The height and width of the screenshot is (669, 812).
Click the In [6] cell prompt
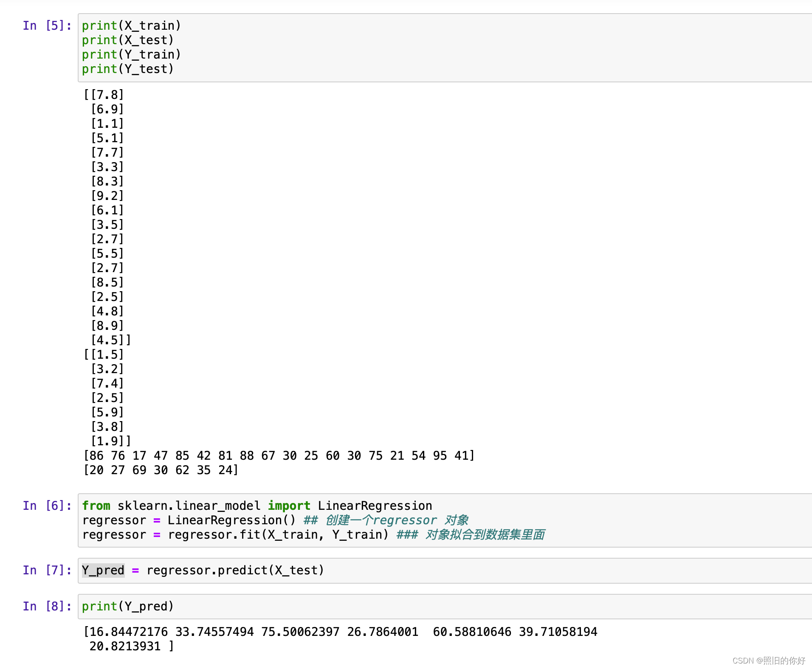47,506
